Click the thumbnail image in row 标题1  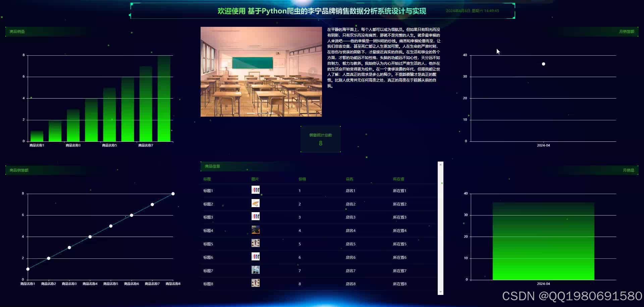pos(256,190)
